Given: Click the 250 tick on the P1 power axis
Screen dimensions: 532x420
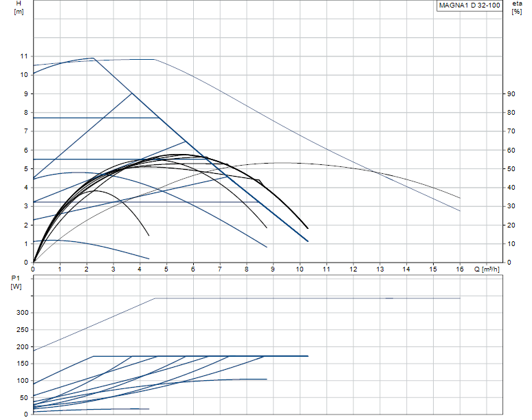Looking at the screenshot, I should 23,329.
